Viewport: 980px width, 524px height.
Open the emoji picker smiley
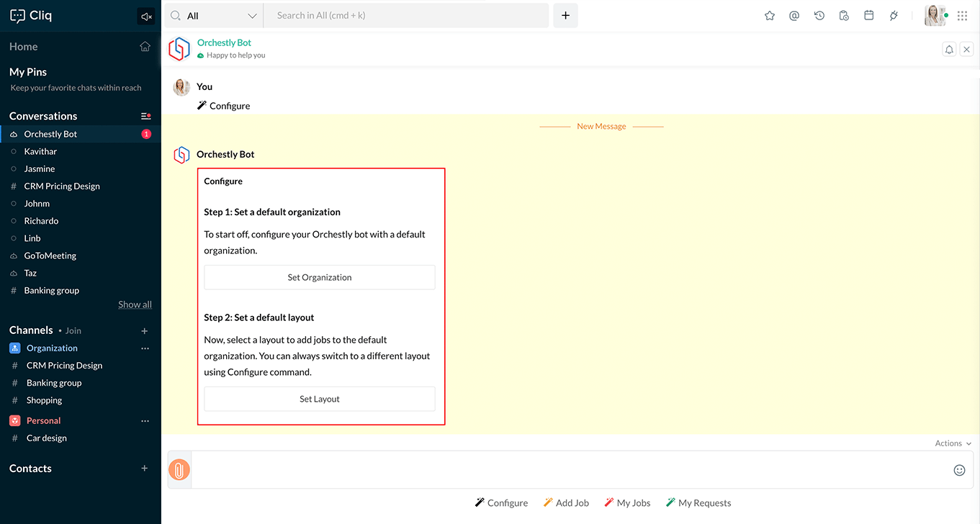(x=959, y=470)
